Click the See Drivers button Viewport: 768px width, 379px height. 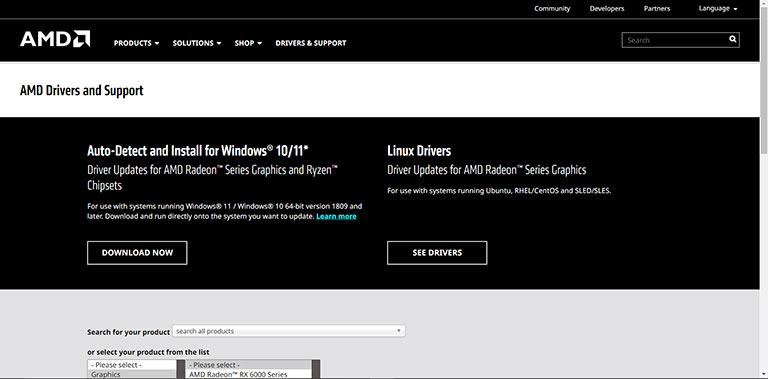tap(437, 253)
